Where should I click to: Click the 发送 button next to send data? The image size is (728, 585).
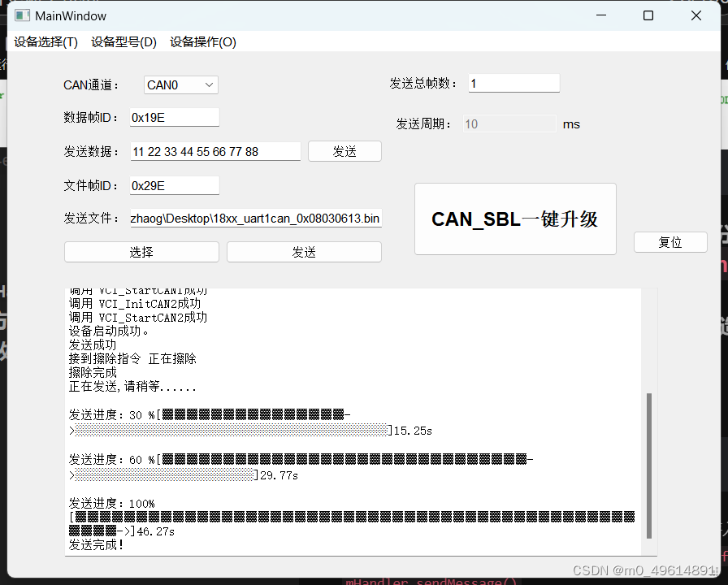pos(344,151)
